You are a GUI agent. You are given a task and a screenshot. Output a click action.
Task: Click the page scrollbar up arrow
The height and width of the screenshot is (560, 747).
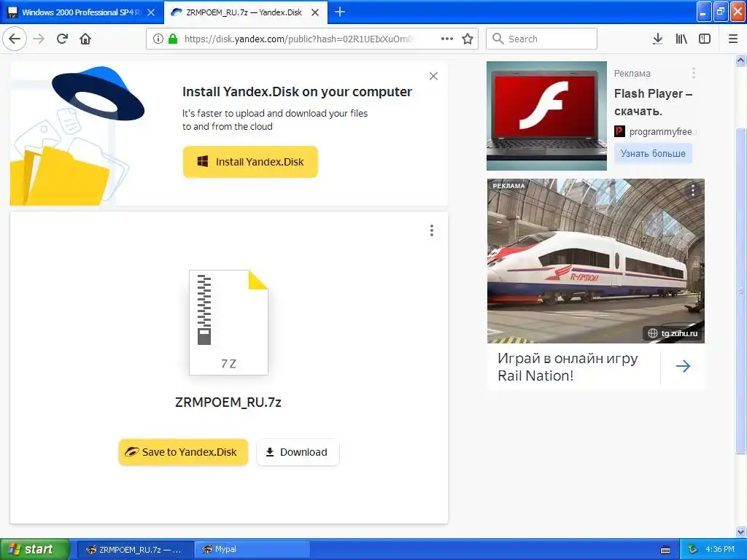click(x=740, y=61)
